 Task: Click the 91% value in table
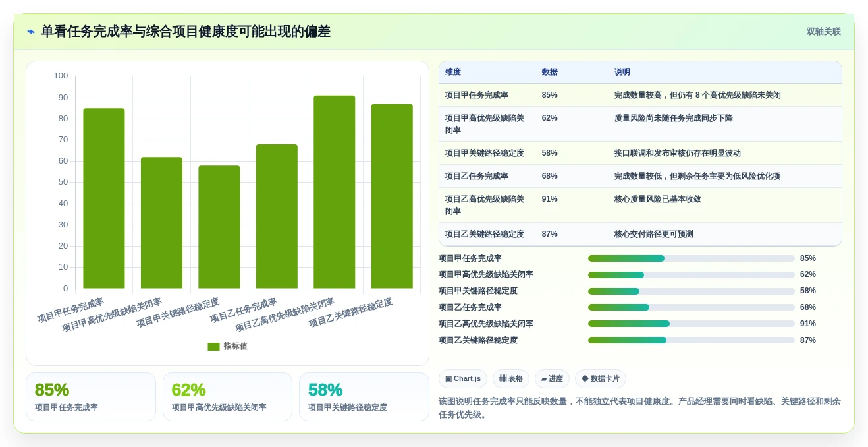click(549, 199)
